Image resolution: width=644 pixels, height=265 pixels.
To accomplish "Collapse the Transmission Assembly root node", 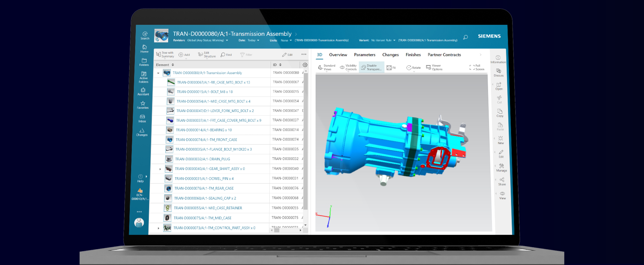I will tap(158, 73).
